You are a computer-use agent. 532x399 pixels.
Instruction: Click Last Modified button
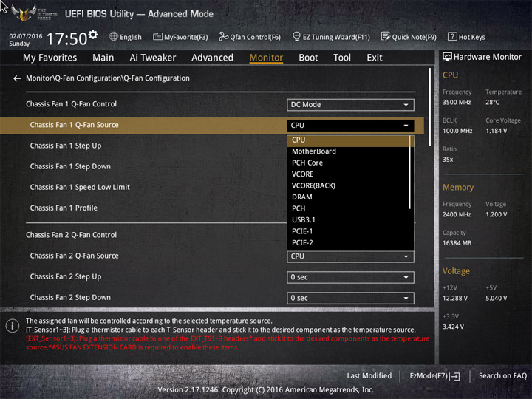coord(369,375)
